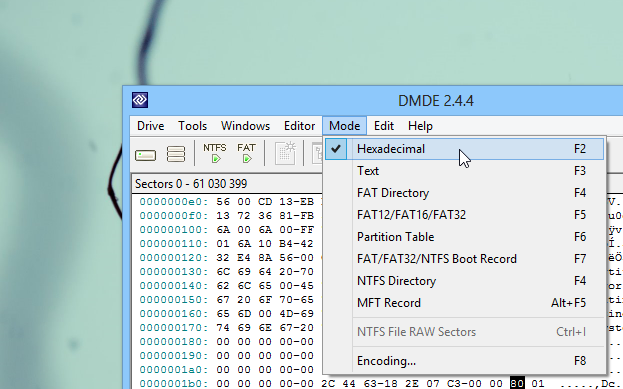Click the DMDE application icon in title bar
This screenshot has width=623, height=389.
tap(140, 100)
